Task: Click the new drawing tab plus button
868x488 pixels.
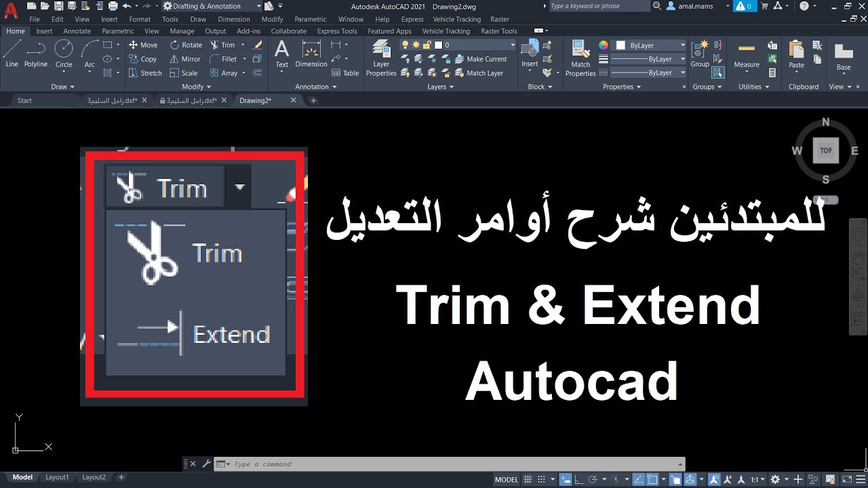Action: coord(313,100)
